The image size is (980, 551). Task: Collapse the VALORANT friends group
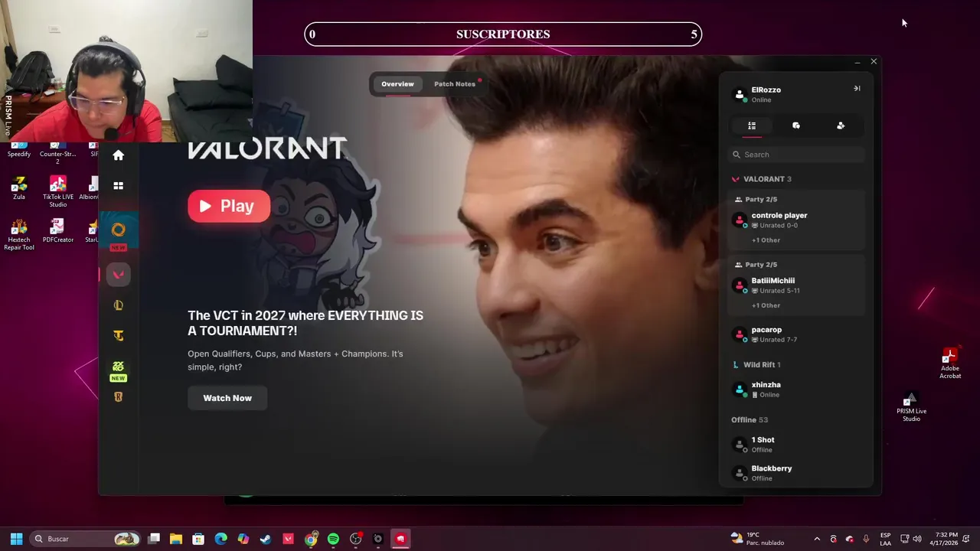(x=762, y=179)
